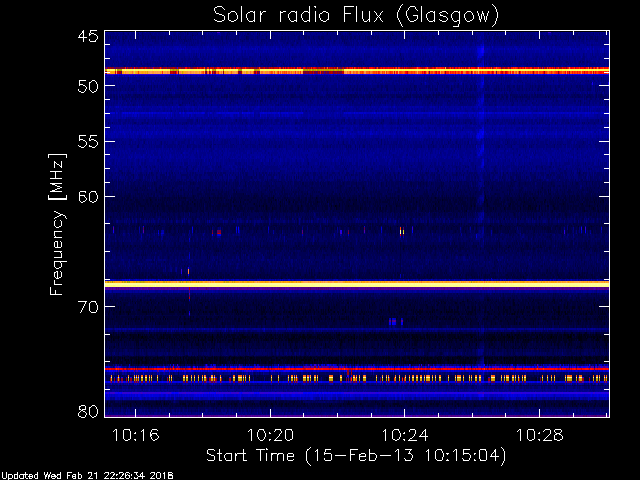Select the 80 frequency tick label
640x480 pixels.
[x=88, y=411]
